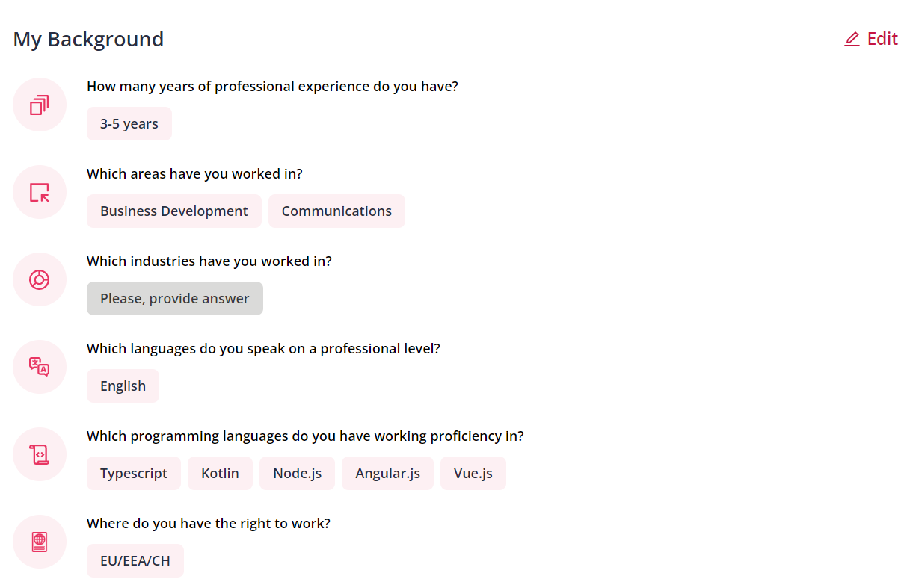This screenshot has width=916, height=588.
Task: Click the EU/EEA/CH tag
Action: point(135,560)
